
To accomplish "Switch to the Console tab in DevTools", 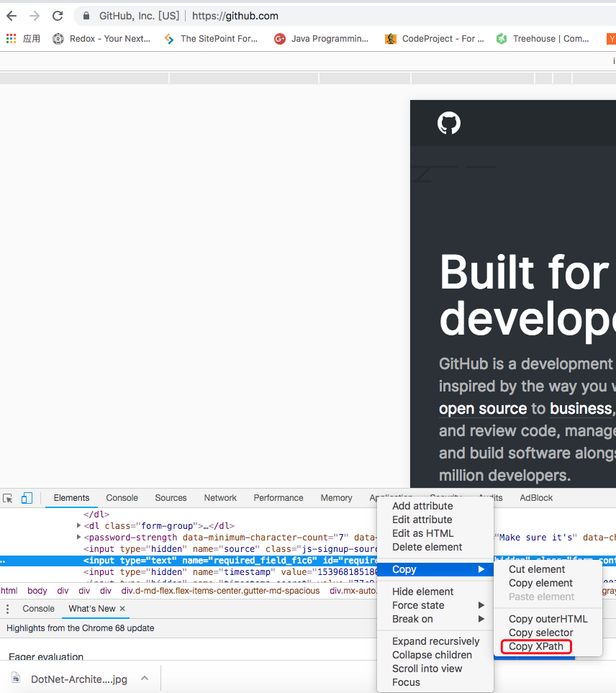I will pos(122,498).
